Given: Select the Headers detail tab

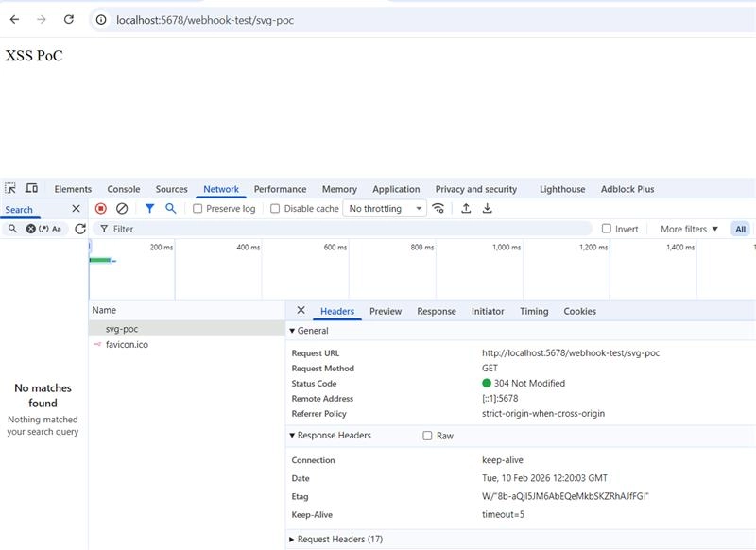Looking at the screenshot, I should [337, 311].
